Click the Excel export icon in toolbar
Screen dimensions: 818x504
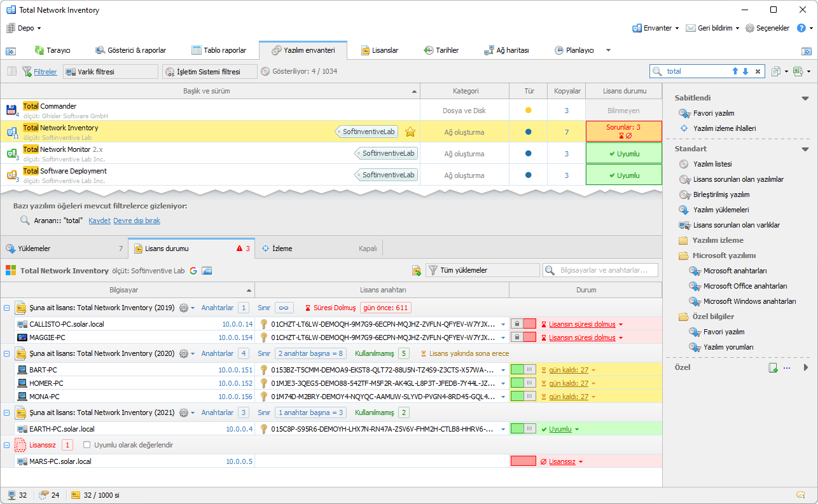coord(798,72)
